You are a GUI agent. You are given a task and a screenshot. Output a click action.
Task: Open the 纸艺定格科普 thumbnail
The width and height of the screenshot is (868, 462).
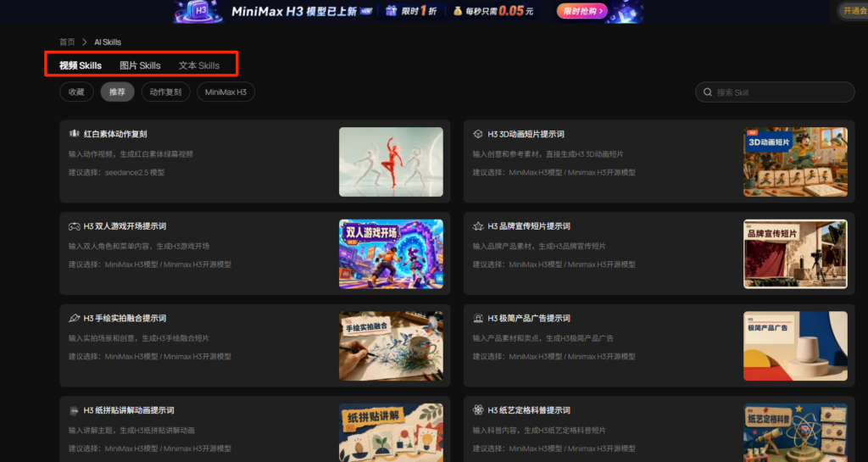[x=795, y=432]
